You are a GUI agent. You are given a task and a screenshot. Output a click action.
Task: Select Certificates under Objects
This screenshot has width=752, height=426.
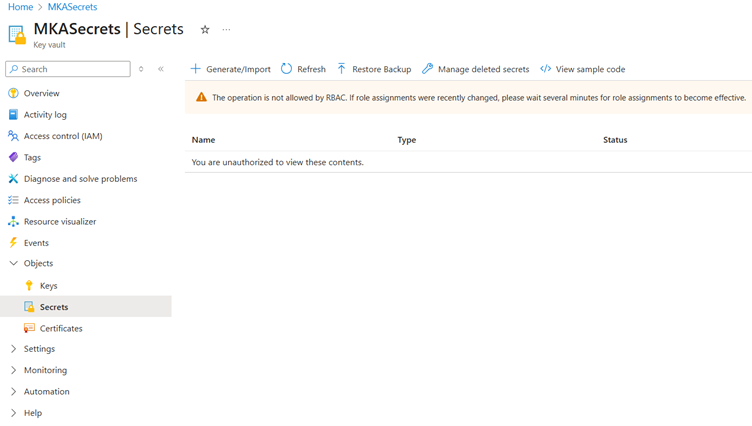click(x=61, y=328)
